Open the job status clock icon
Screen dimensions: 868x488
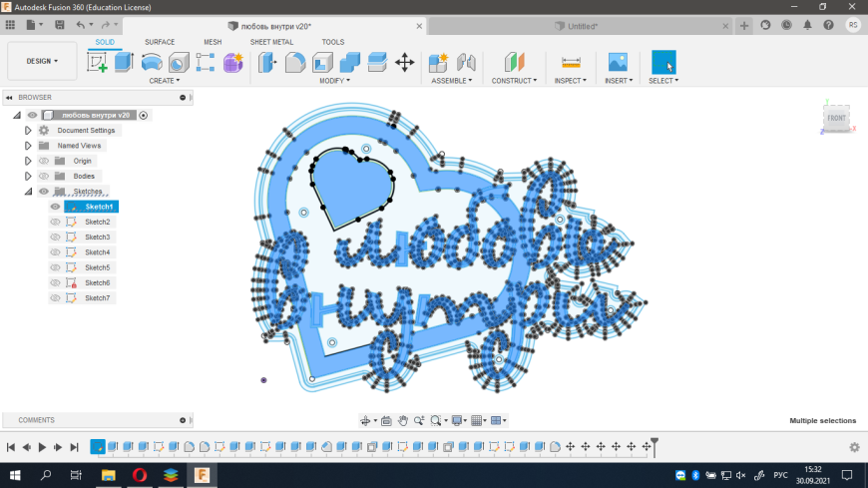(x=786, y=25)
